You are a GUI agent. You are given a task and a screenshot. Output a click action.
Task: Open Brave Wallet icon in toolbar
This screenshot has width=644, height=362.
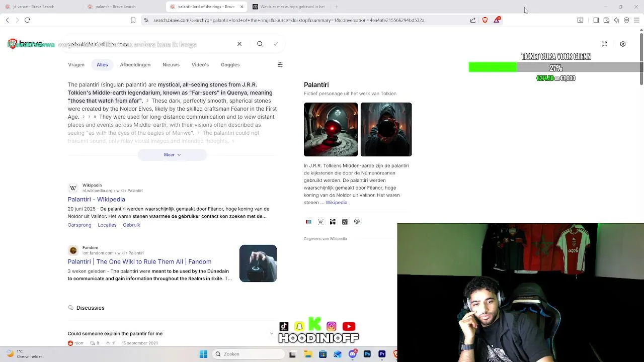tap(606, 20)
